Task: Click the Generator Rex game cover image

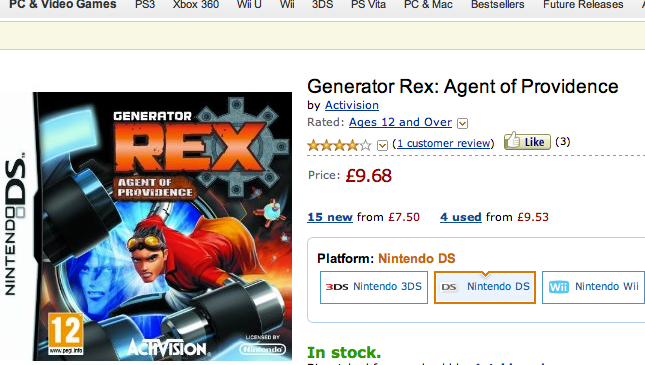Action: click(162, 226)
